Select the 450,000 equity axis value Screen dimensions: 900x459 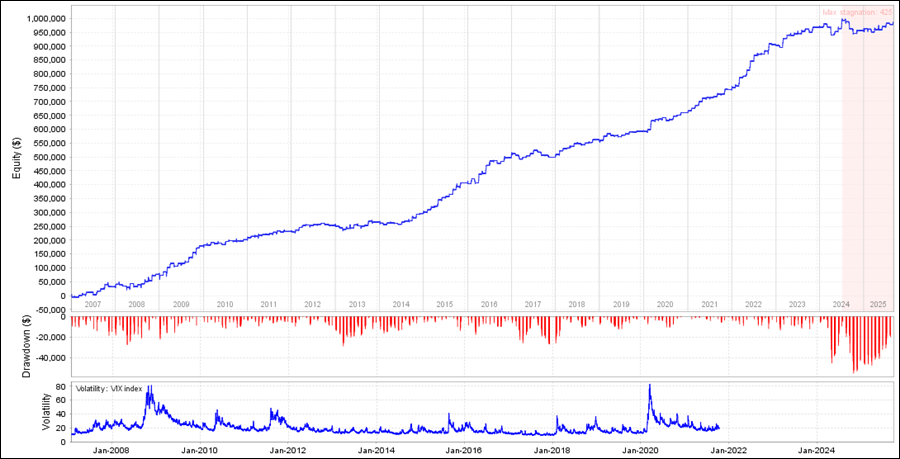point(50,171)
